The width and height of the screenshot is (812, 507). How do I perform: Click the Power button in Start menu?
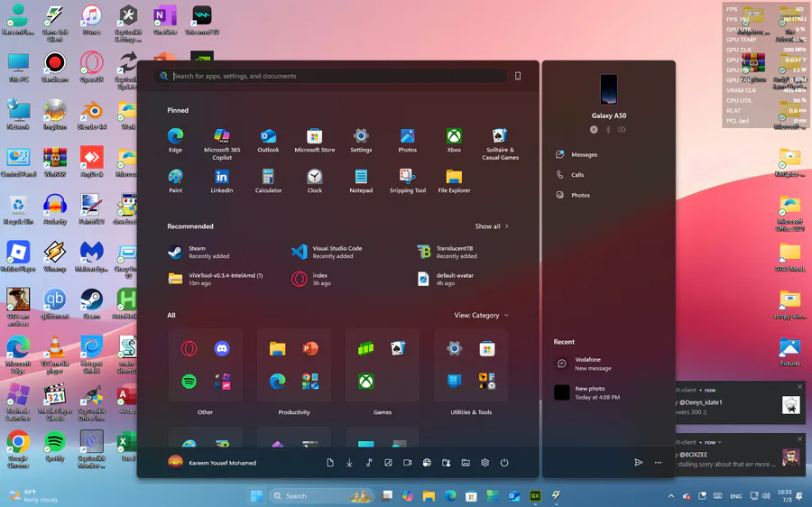(x=504, y=463)
